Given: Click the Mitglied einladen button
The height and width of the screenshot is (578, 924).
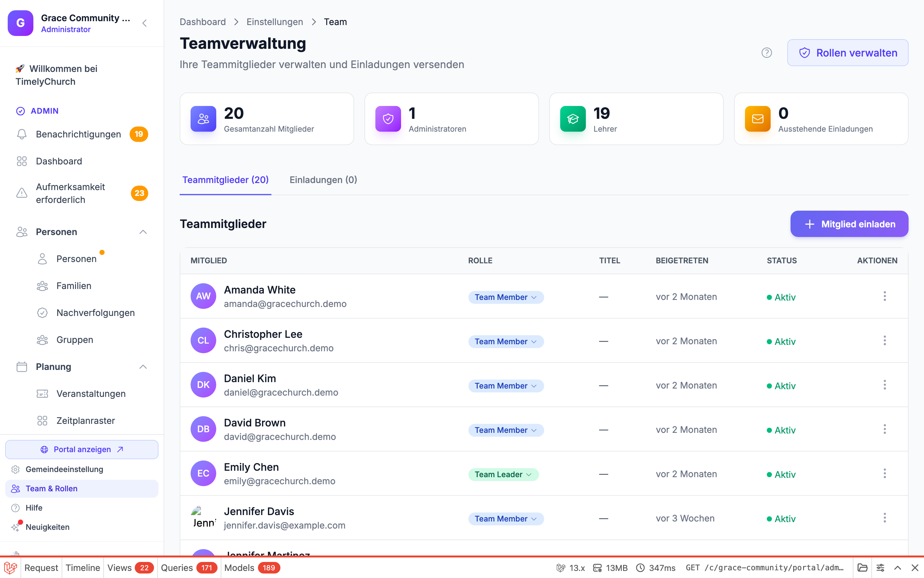Looking at the screenshot, I should 849,224.
